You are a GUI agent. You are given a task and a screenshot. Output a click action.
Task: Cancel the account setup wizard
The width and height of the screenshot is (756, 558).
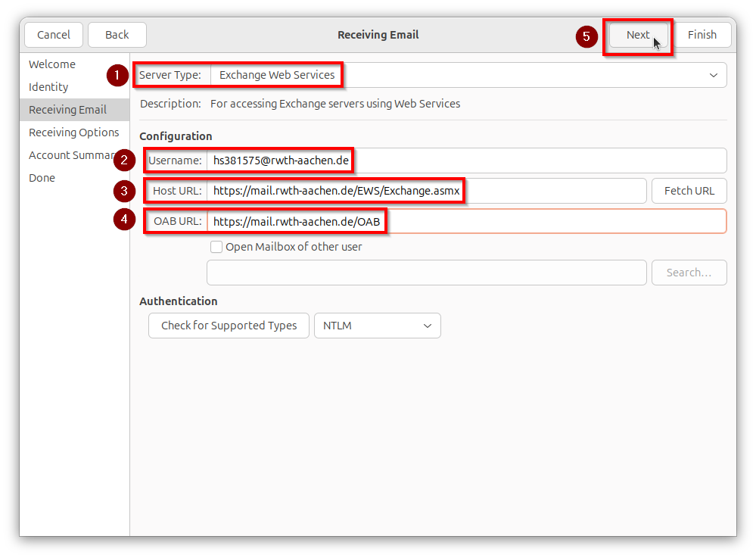point(53,34)
